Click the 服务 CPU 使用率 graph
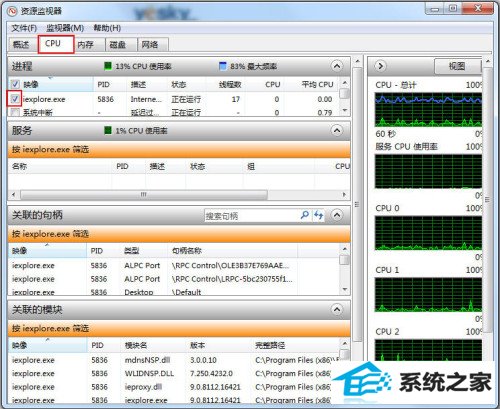The image size is (500, 409). (428, 171)
